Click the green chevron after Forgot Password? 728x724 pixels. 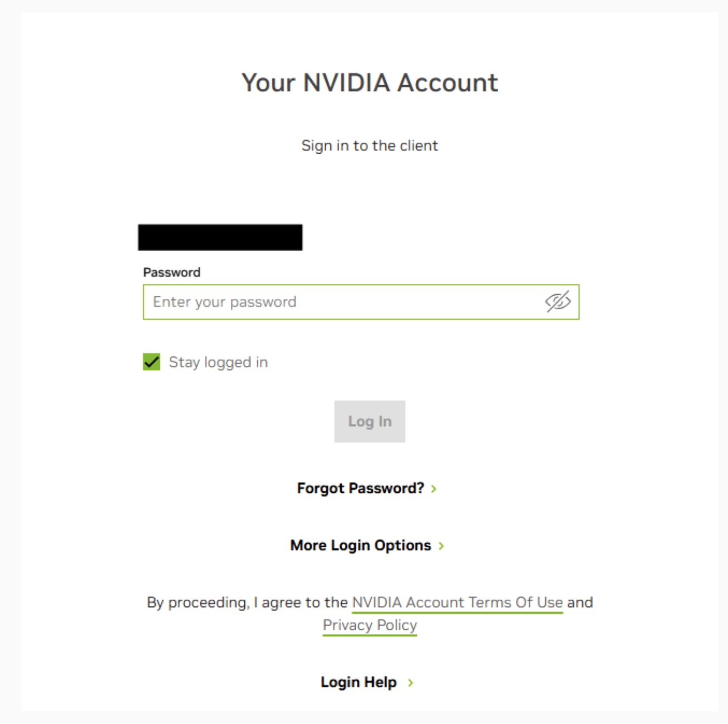click(434, 489)
